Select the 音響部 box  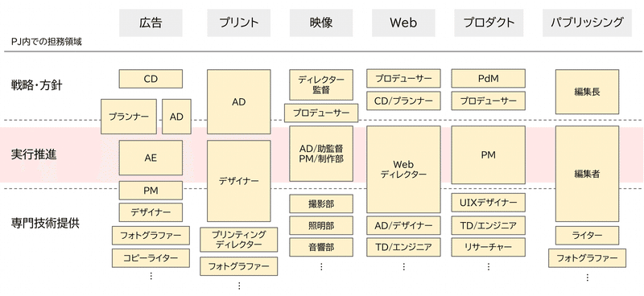click(x=321, y=247)
